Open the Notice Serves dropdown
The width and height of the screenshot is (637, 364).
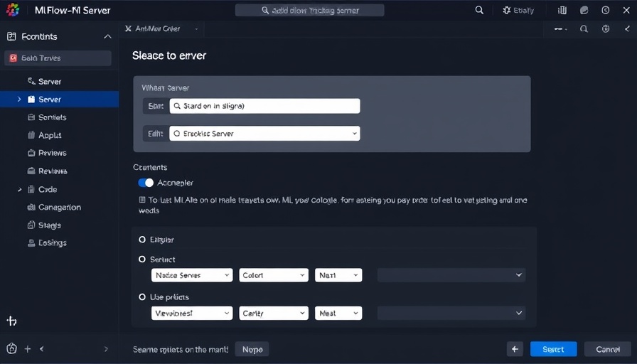pyautogui.click(x=192, y=275)
